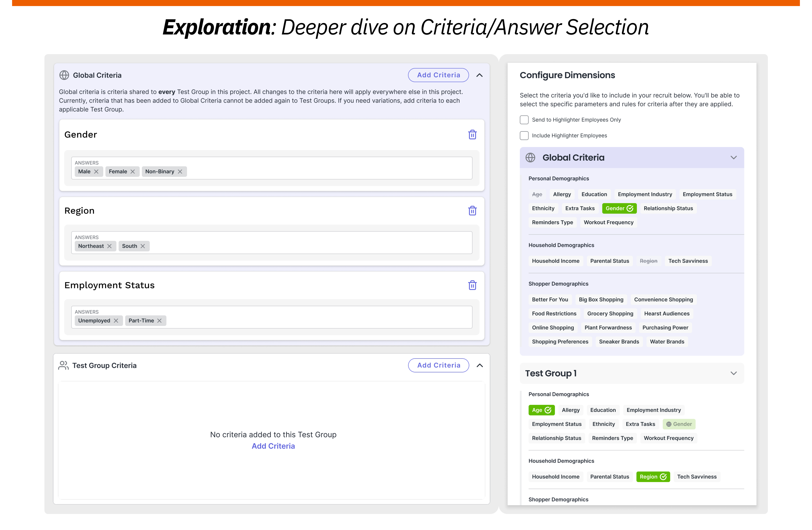Select Tech Savviness chip in Test Group 1
Viewport: 812px width, 530px height.
(x=697, y=477)
